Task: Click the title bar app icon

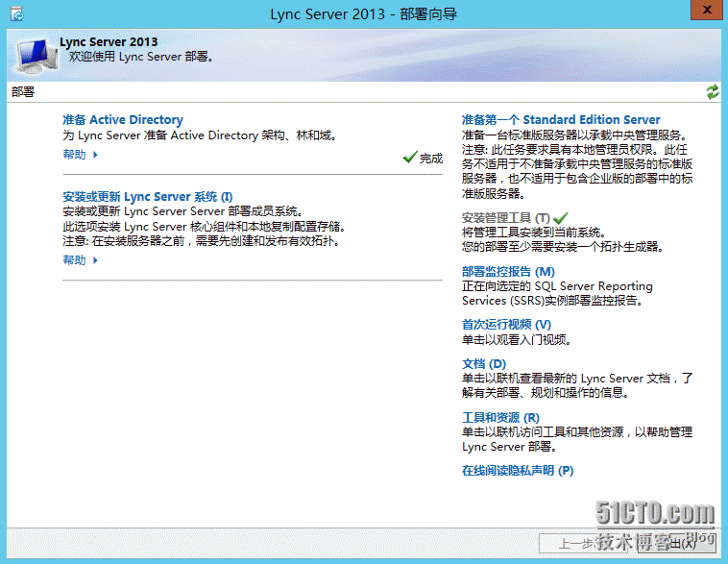Action: click(17, 14)
